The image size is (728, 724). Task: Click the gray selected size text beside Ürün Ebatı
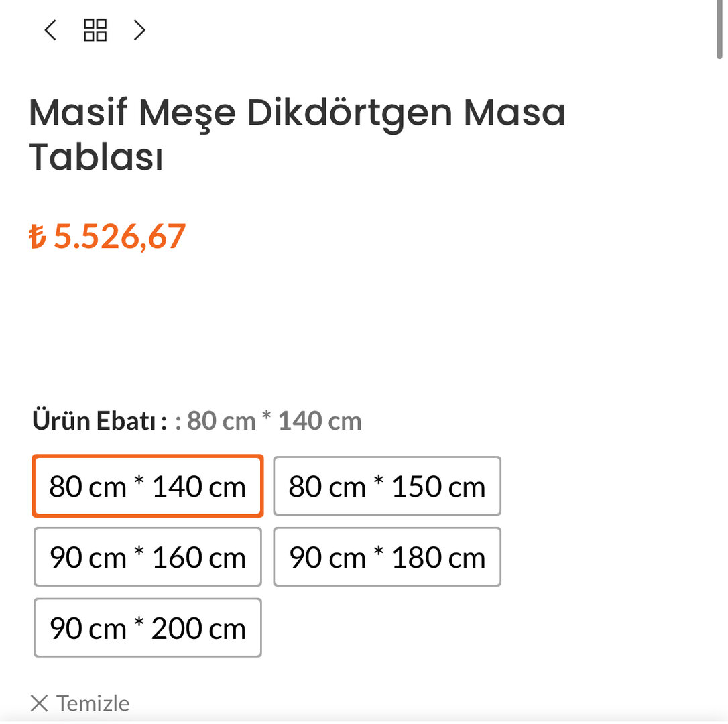tap(274, 421)
